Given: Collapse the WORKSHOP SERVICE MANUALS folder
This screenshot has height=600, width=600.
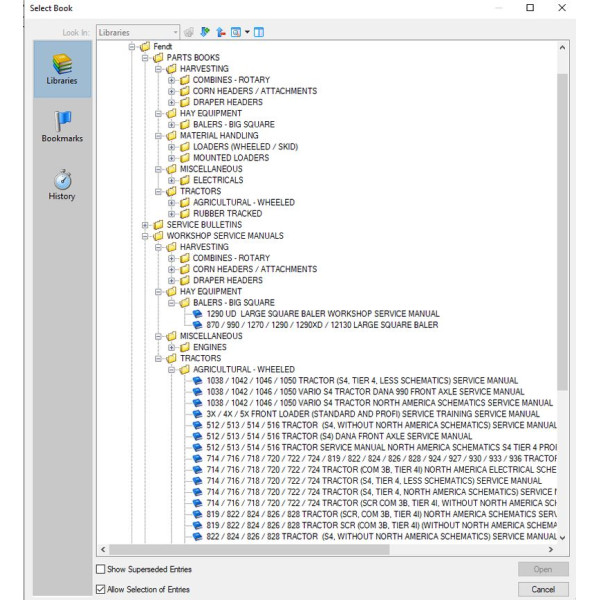Looking at the screenshot, I should tap(146, 236).
